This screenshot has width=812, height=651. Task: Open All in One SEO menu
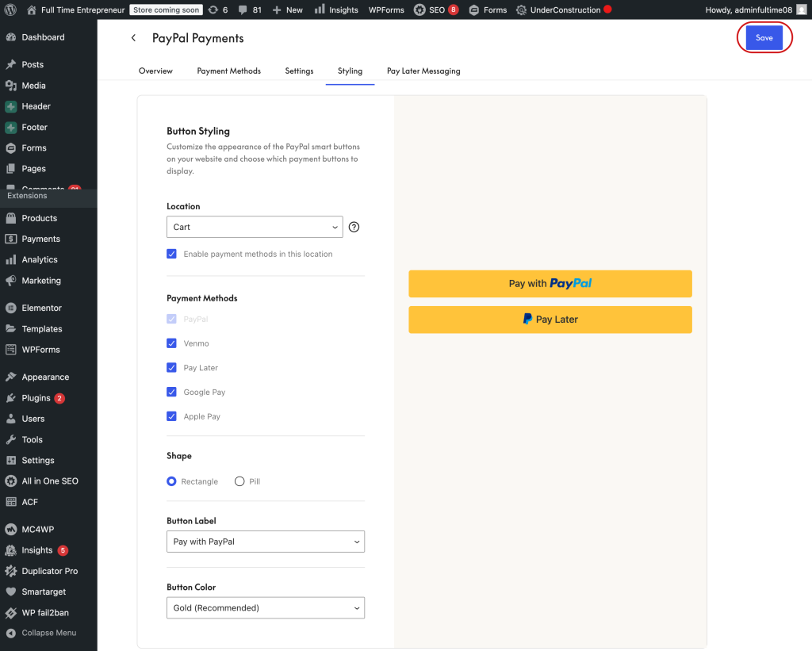pos(50,481)
